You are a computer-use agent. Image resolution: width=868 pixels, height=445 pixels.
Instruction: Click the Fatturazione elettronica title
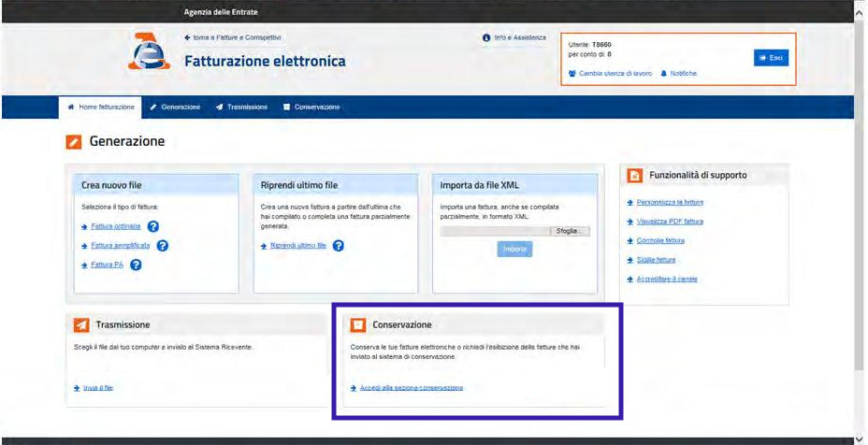[x=265, y=61]
